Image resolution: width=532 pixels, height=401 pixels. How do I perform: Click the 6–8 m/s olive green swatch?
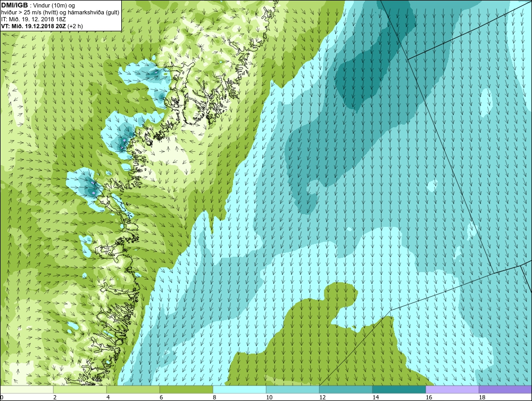point(186,389)
